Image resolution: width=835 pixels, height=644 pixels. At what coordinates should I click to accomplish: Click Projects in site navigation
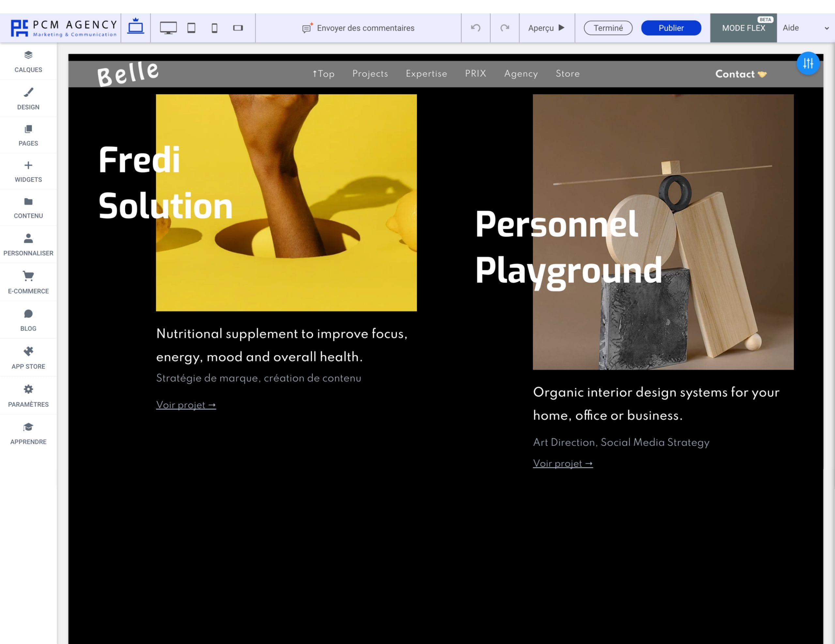[370, 74]
